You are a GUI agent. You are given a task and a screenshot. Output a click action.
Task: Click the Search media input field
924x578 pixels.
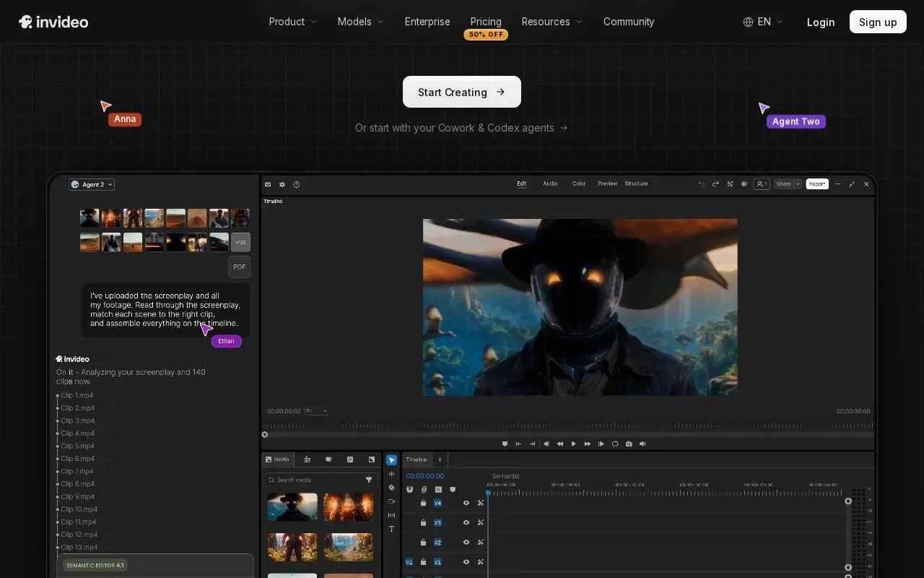tap(321, 480)
